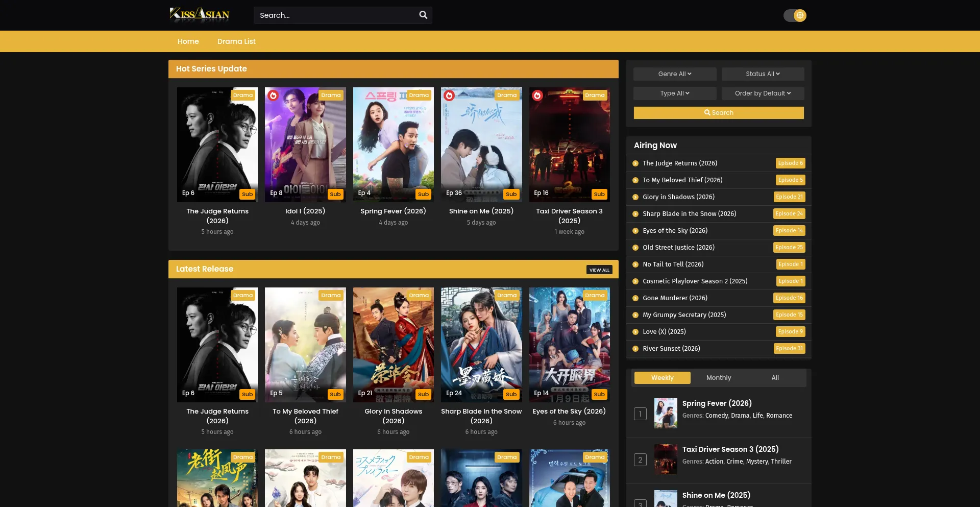Click the Gone Murderer (2026) link in Airing Now
The width and height of the screenshot is (980, 507).
click(675, 298)
